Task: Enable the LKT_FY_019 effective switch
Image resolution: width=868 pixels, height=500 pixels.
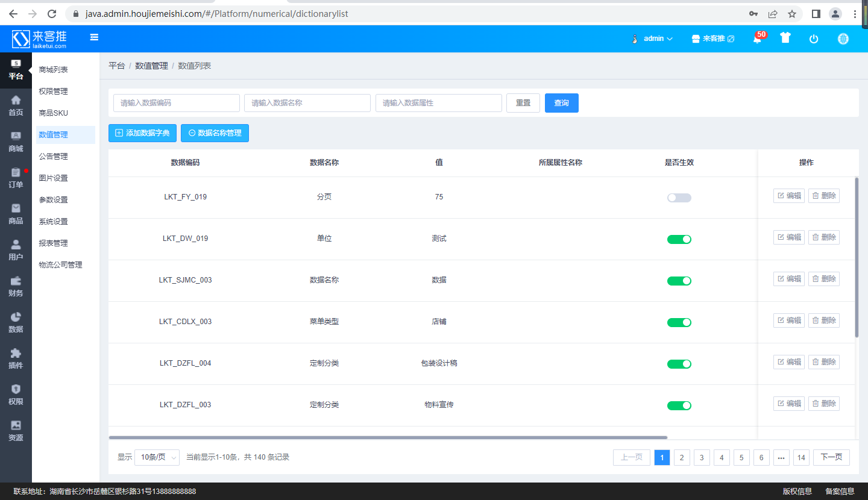Action: click(x=679, y=198)
